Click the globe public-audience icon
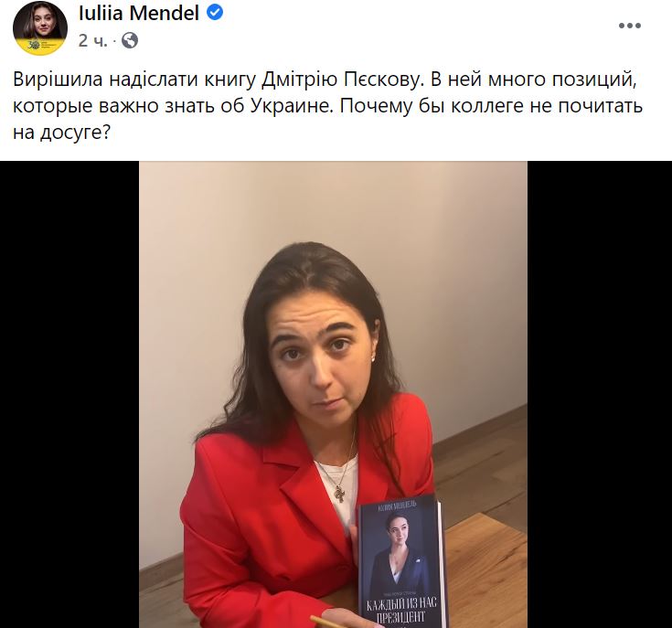The image size is (672, 628). 130,41
